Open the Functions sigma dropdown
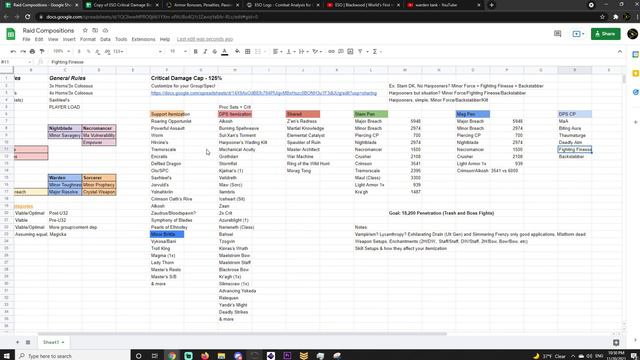Screen dimensions: 640x360 (376, 51)
